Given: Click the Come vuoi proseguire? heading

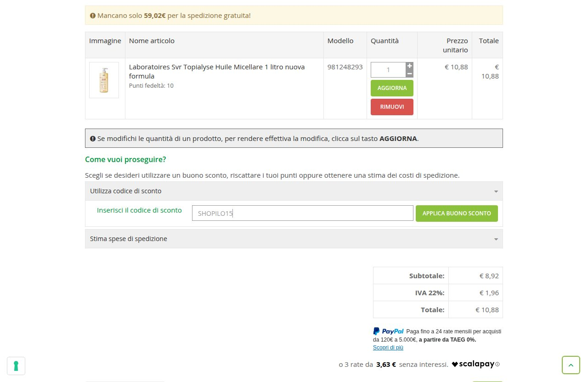Looking at the screenshot, I should tap(125, 160).
